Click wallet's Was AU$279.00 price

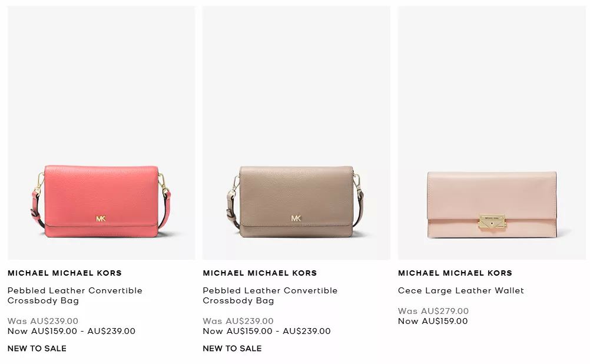pos(433,311)
